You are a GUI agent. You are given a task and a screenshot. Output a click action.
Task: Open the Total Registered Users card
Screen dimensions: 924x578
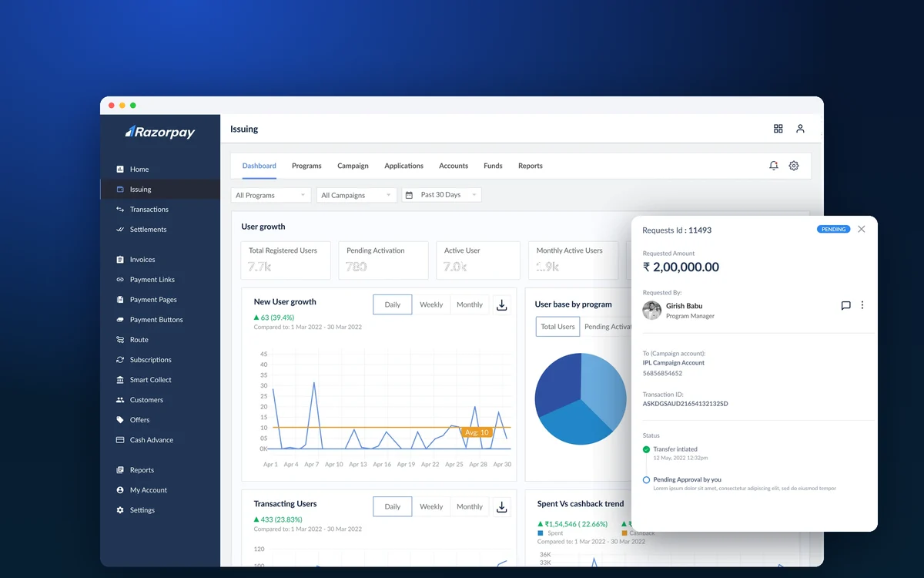coord(286,260)
